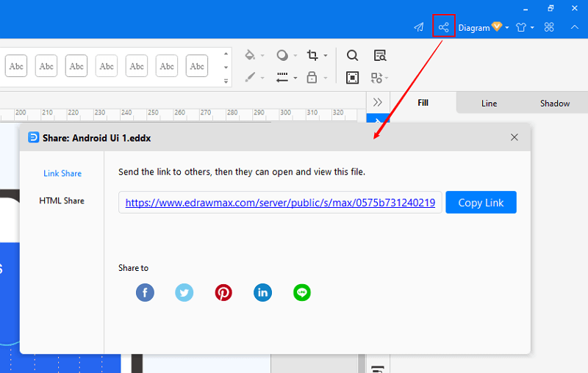Share to Twitter
The height and width of the screenshot is (373, 588).
click(x=184, y=292)
